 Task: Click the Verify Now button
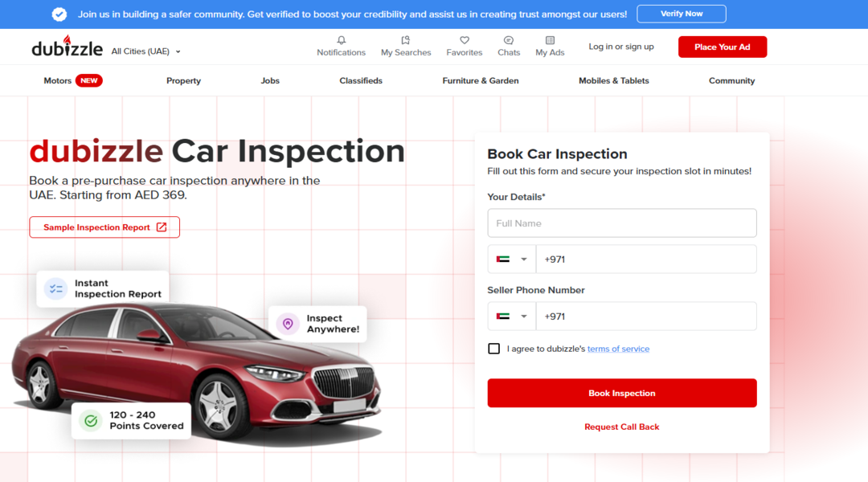tap(681, 14)
